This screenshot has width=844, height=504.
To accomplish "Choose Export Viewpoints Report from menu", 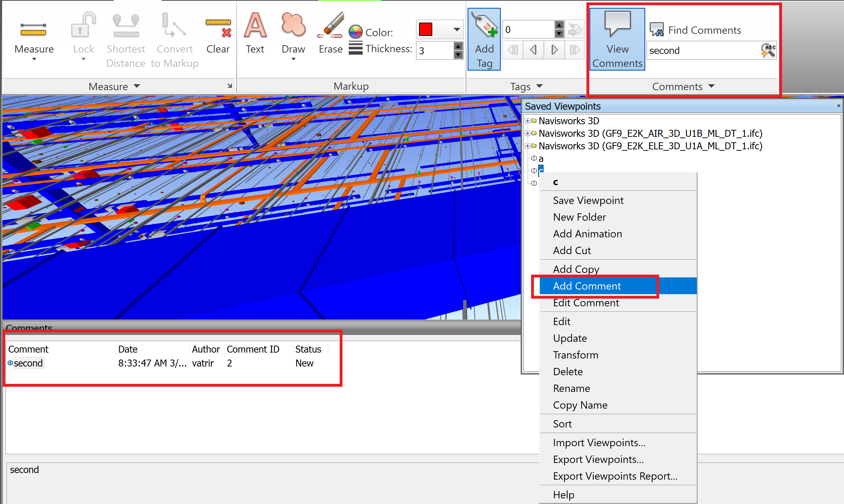I will coord(615,476).
